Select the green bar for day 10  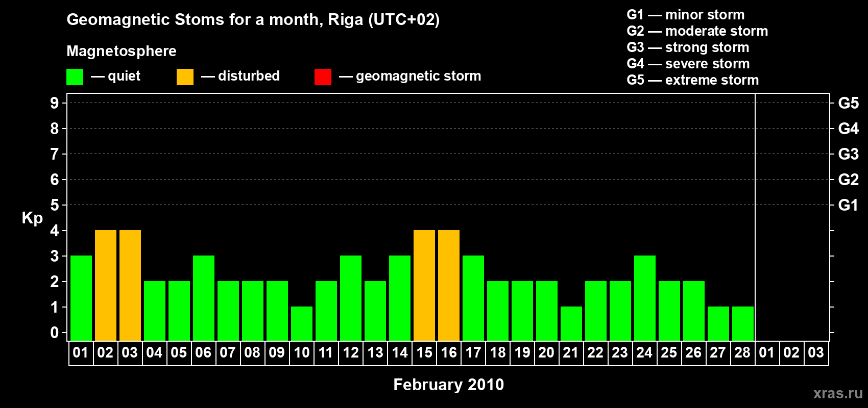point(302,324)
